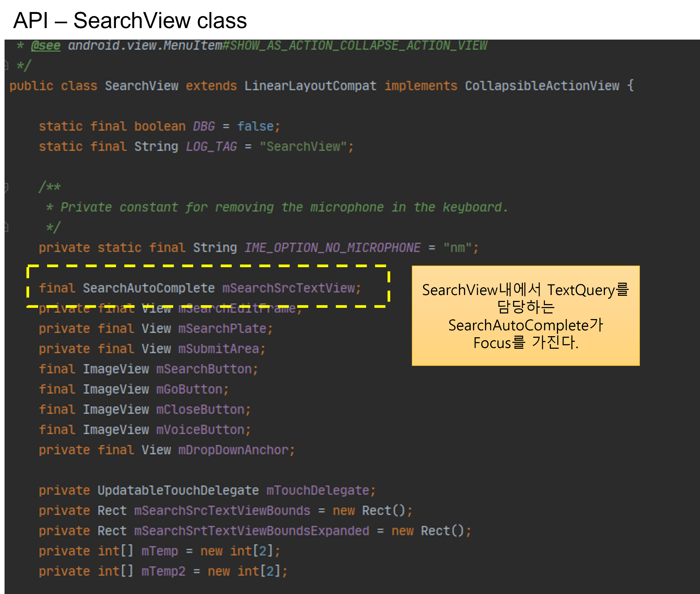700x594 pixels.
Task: Click the IME_OPTION_NO_MICROPHONE constant
Action: (332, 248)
